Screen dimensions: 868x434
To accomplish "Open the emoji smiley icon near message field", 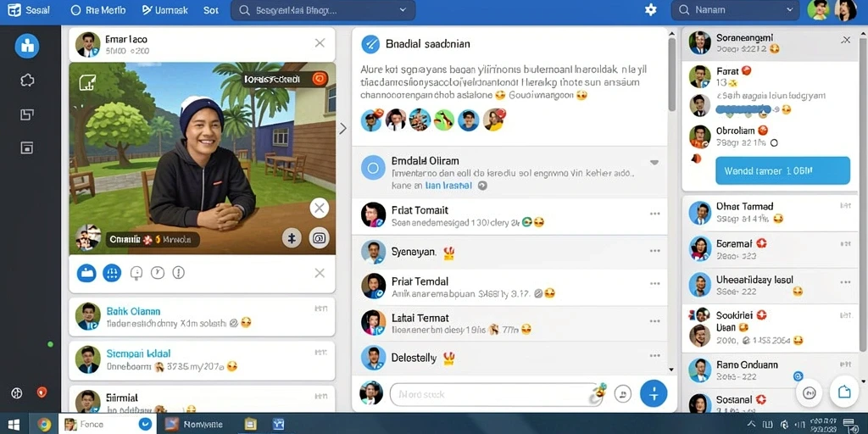I will pos(623,393).
